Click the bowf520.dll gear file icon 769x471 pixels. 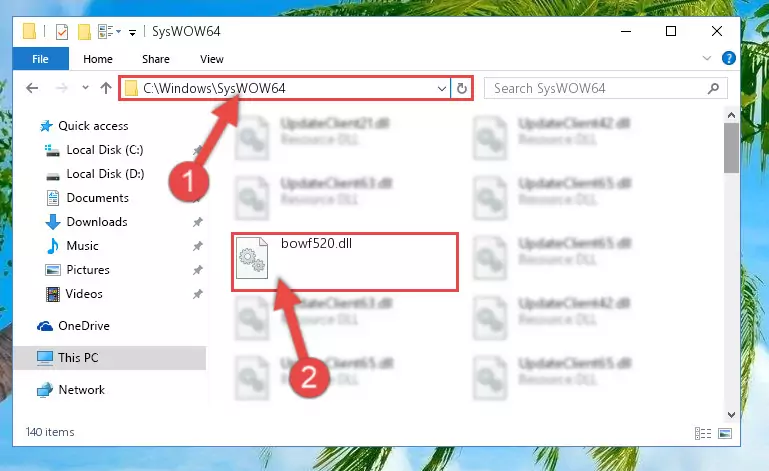(252, 258)
